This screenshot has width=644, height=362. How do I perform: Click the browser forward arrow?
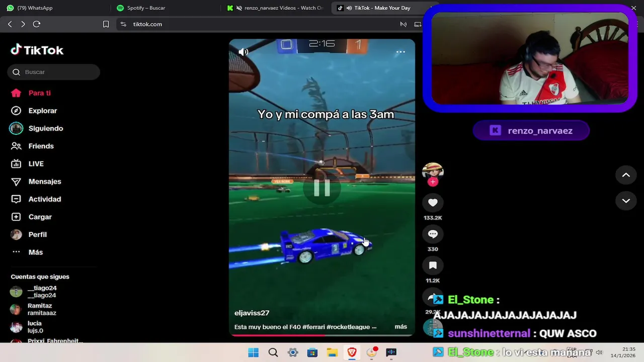23,24
